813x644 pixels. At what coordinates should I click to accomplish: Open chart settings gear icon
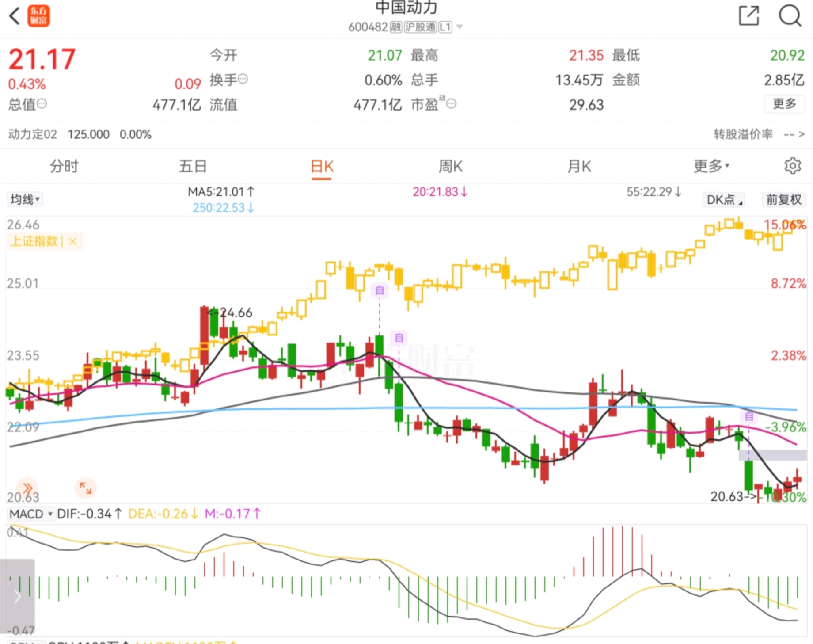(x=792, y=166)
